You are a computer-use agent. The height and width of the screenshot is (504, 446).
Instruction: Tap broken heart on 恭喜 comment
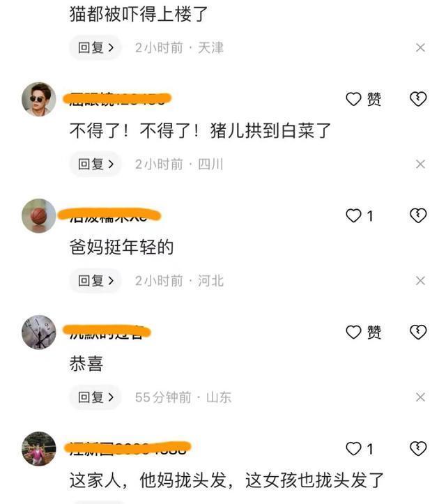pyautogui.click(x=418, y=332)
